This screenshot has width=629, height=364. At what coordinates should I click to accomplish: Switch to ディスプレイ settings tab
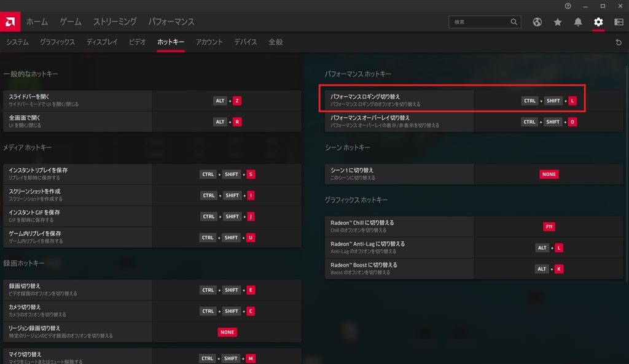[102, 42]
